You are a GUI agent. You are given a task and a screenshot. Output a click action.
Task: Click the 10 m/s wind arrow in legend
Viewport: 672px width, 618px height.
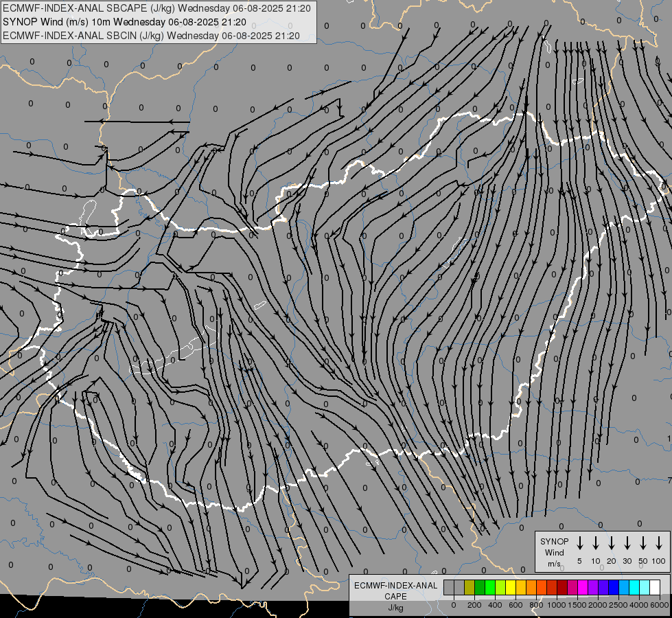(595, 543)
